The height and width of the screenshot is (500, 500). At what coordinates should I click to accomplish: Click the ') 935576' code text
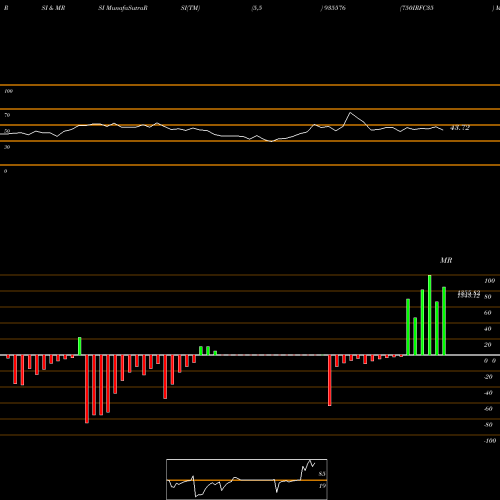333,8
